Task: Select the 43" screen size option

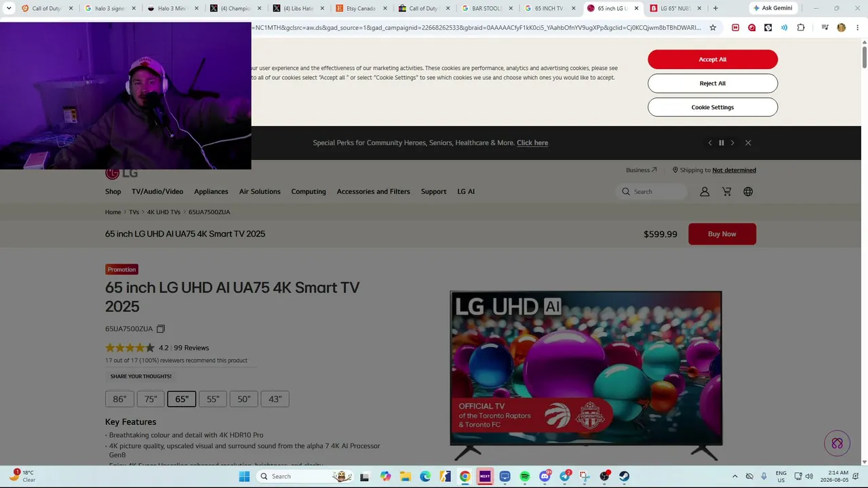Action: point(275,399)
